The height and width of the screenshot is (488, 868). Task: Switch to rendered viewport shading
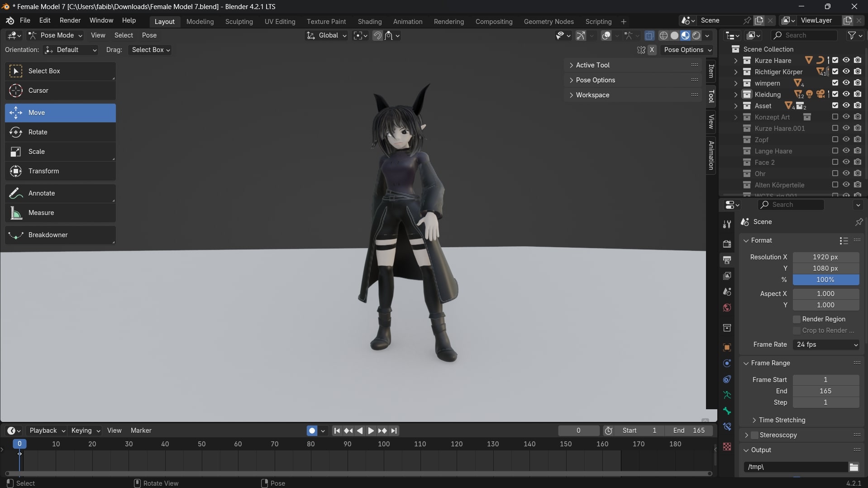click(696, 35)
